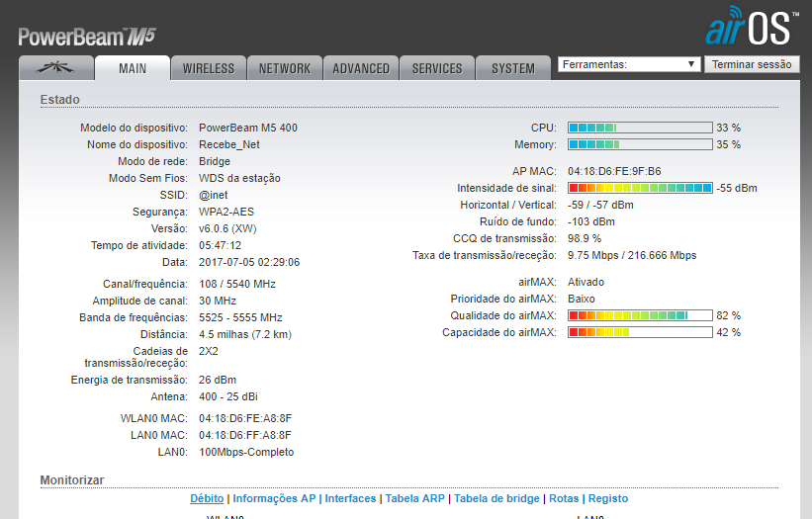The width and height of the screenshot is (812, 519).
Task: Click the version value v6.0.6 (XW)
Action: click(227, 228)
